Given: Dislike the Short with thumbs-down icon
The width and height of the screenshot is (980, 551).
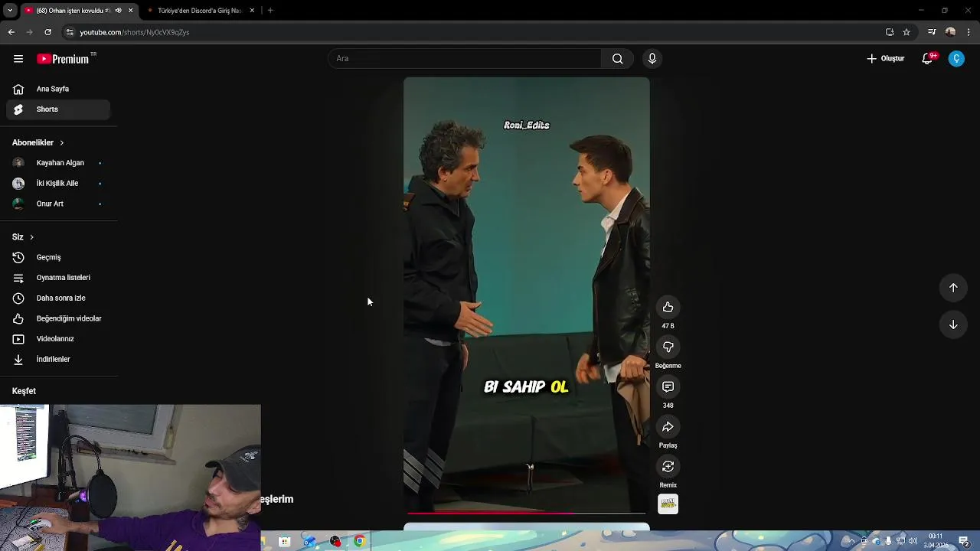Looking at the screenshot, I should tap(668, 347).
